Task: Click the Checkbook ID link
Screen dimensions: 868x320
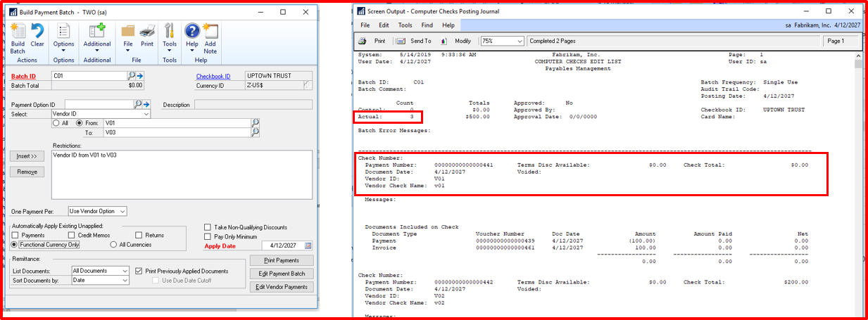Action: 213,76
